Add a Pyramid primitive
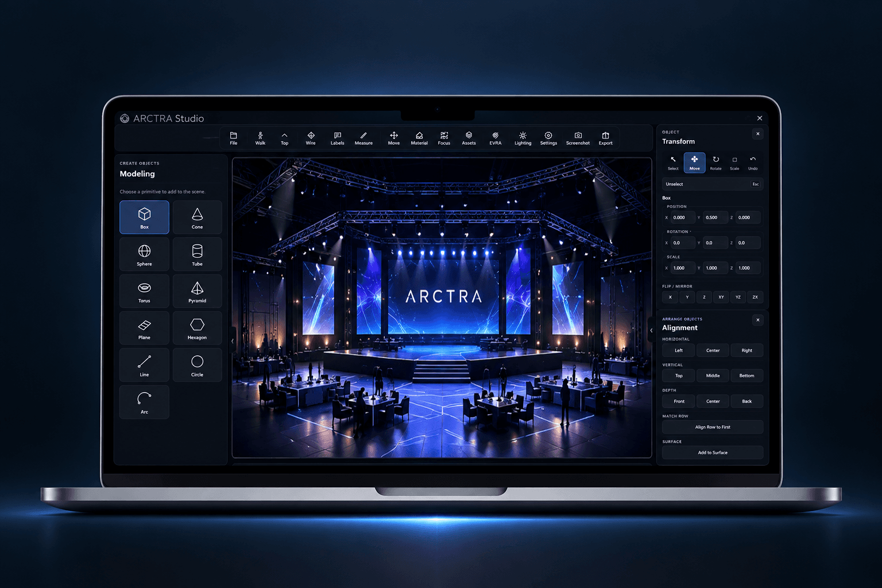 click(197, 291)
